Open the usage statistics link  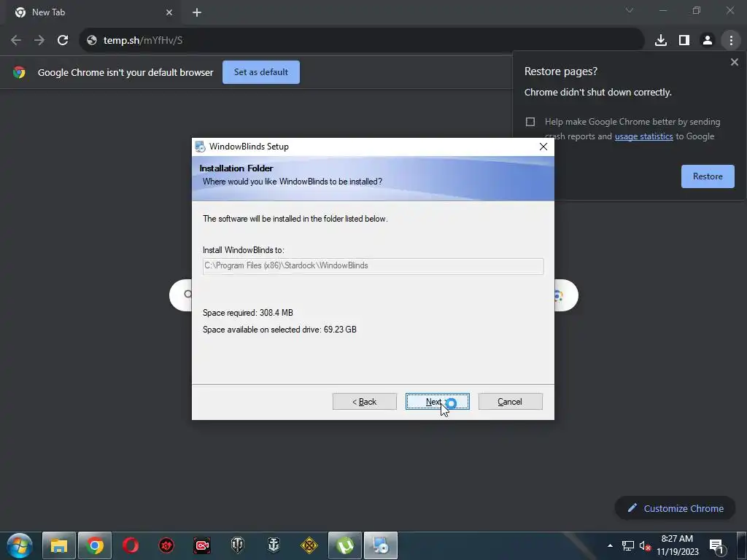pyautogui.click(x=643, y=136)
